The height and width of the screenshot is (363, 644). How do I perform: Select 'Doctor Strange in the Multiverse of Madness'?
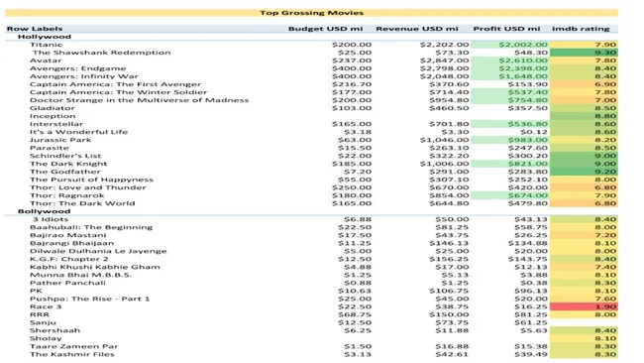(140, 100)
